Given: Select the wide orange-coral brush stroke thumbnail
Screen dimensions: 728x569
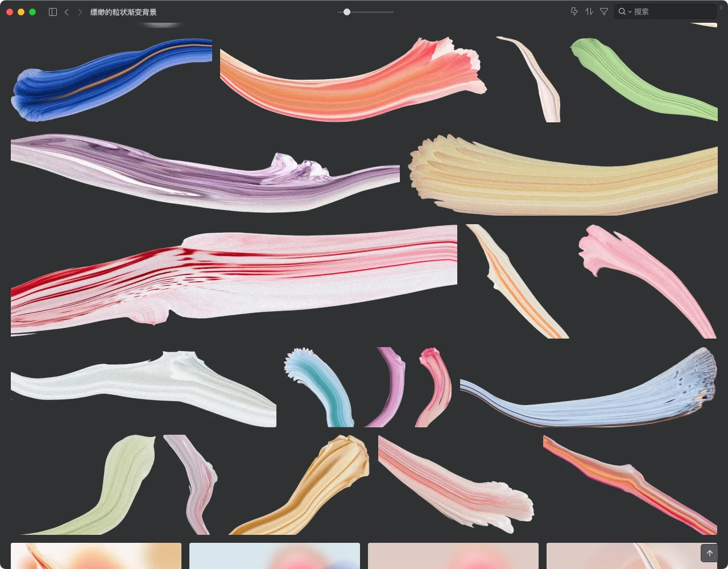Looking at the screenshot, I should click(353, 80).
